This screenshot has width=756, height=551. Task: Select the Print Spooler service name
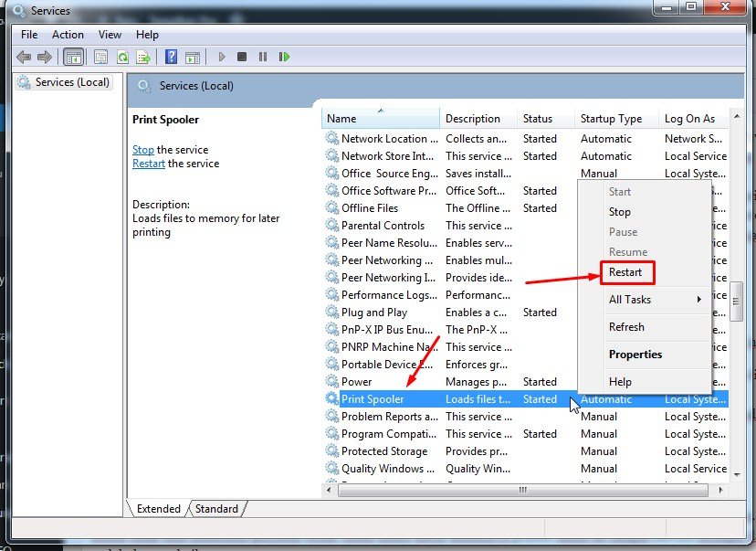(x=373, y=399)
